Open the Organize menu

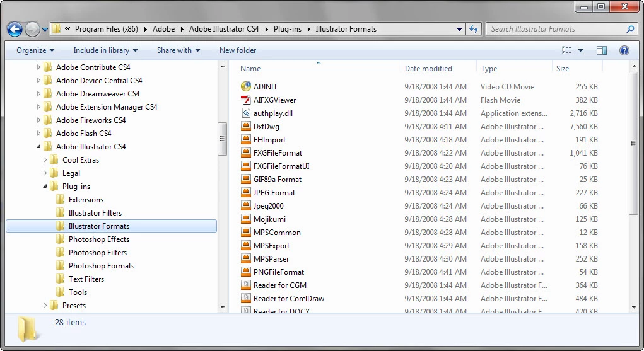35,50
